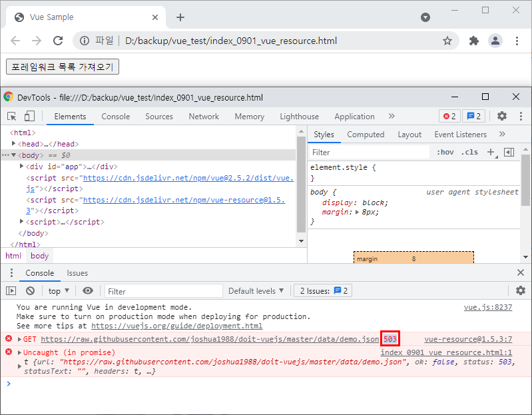Open the console drawer kebab menu
532x415 pixels.
pos(11,273)
